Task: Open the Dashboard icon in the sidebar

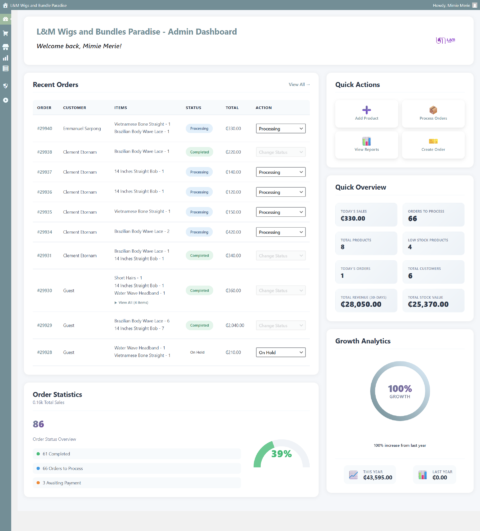Action: pos(5,19)
